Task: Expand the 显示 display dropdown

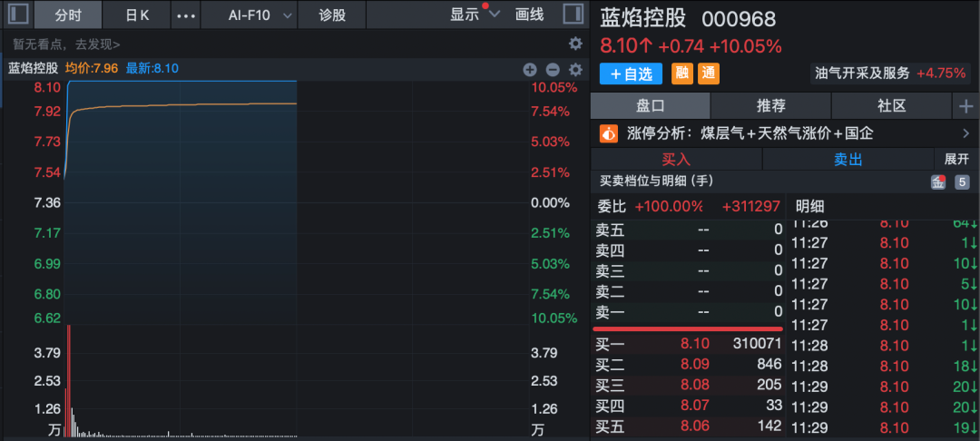Action: (475, 15)
